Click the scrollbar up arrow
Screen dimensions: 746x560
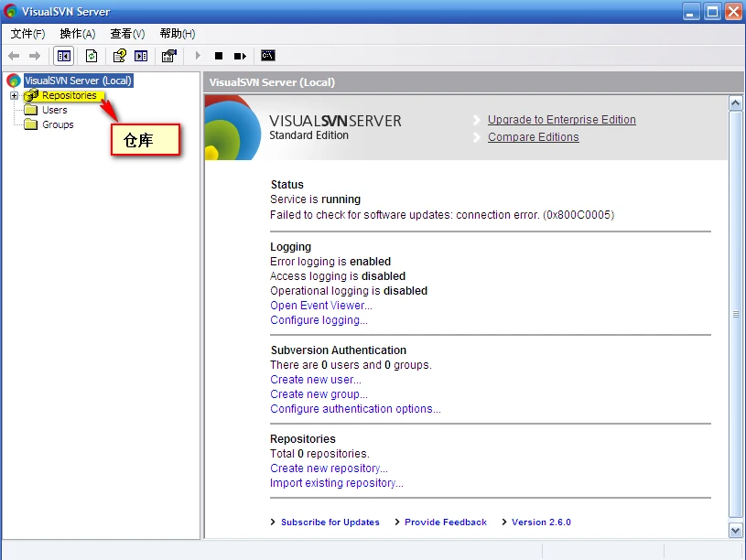pyautogui.click(x=736, y=102)
